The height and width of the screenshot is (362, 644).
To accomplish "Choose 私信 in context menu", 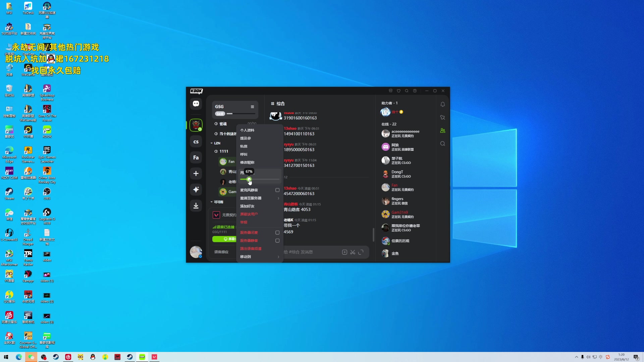I will click(260, 146).
